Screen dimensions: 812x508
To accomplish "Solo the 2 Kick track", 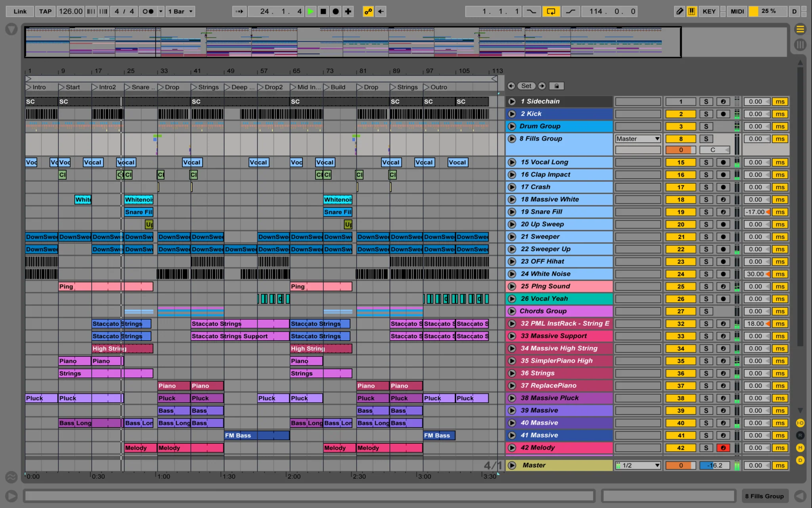I will click(x=706, y=114).
